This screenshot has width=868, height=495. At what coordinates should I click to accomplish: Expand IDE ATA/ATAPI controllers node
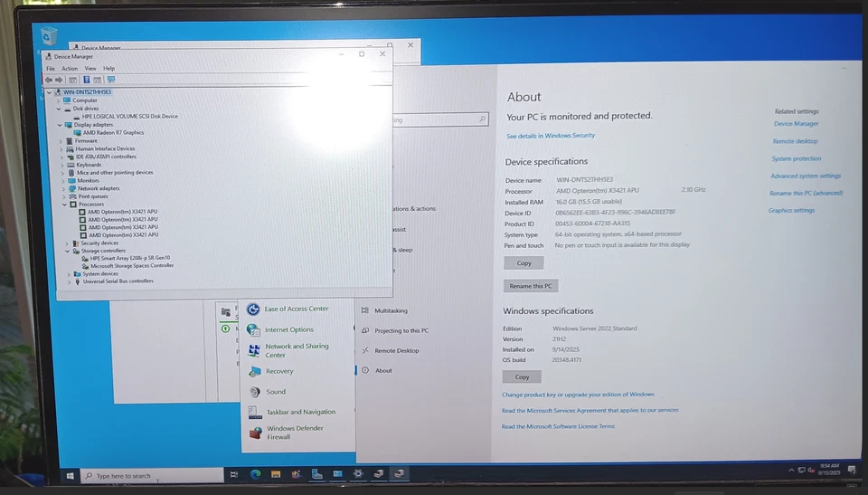click(62, 157)
